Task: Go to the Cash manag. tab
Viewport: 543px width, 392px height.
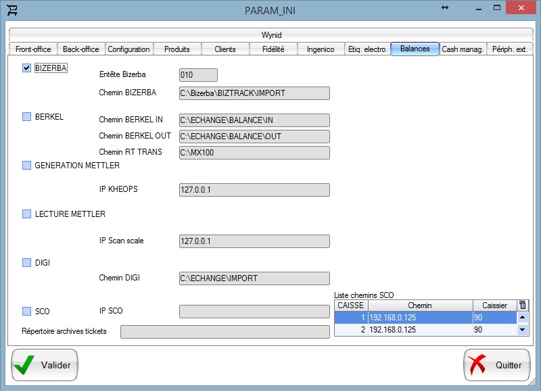Action: 463,49
